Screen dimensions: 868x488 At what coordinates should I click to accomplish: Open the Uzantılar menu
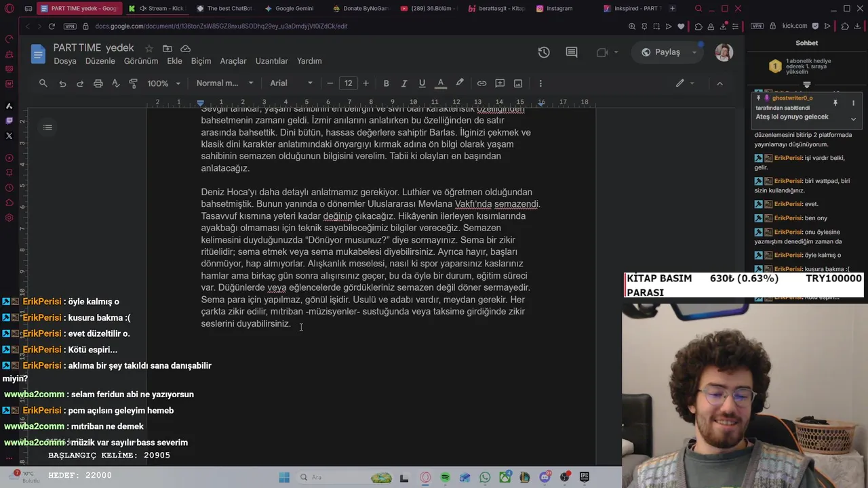[x=272, y=61]
